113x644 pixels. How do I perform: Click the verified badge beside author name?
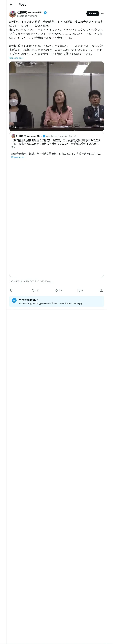(x=45, y=13)
